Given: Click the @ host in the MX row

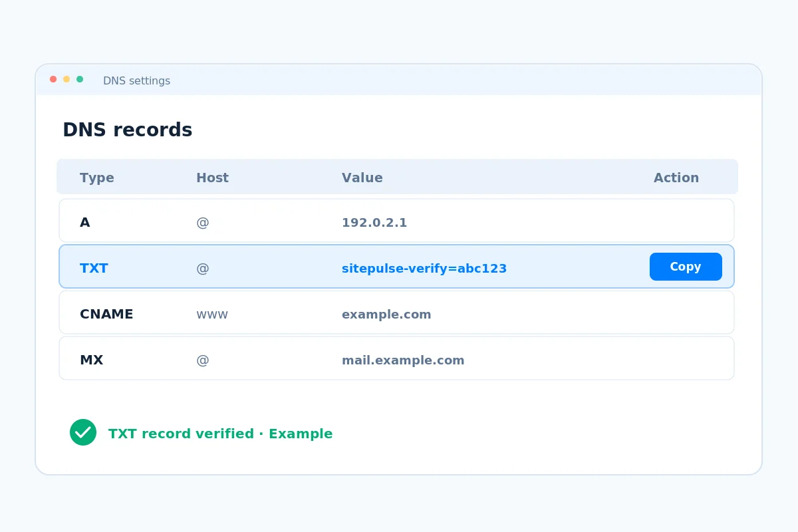Looking at the screenshot, I should [203, 360].
